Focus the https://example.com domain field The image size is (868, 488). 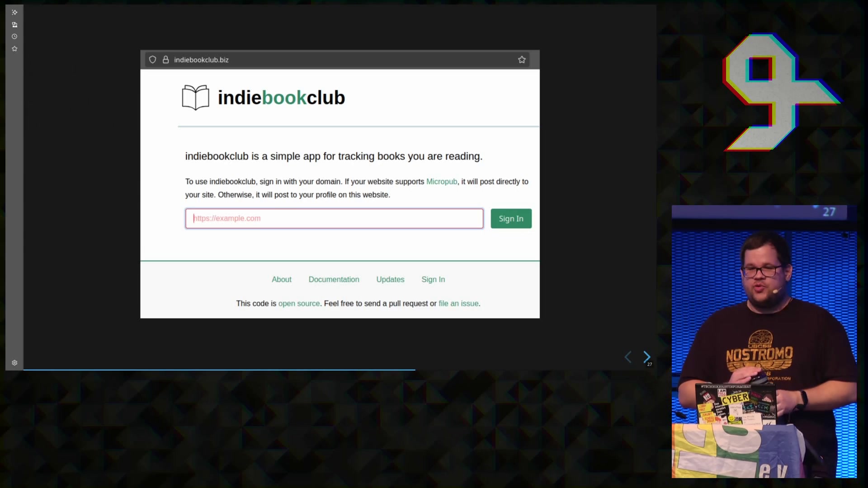[334, 218]
